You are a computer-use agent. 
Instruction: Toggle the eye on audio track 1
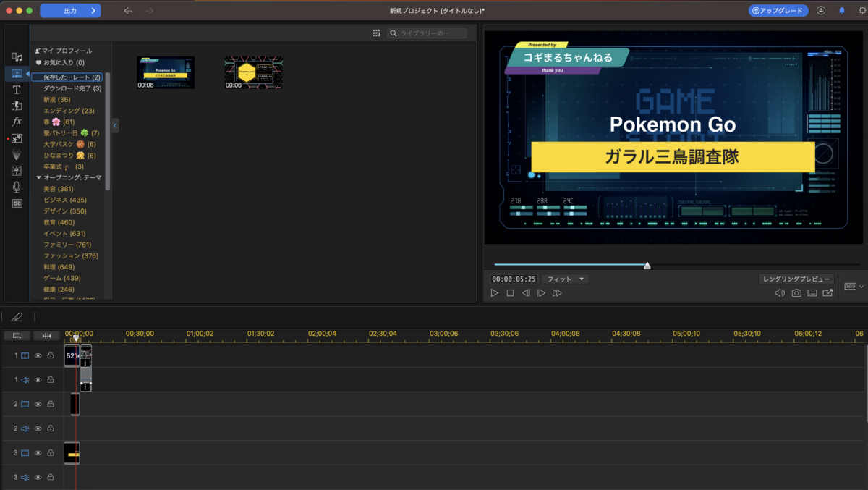[38, 380]
